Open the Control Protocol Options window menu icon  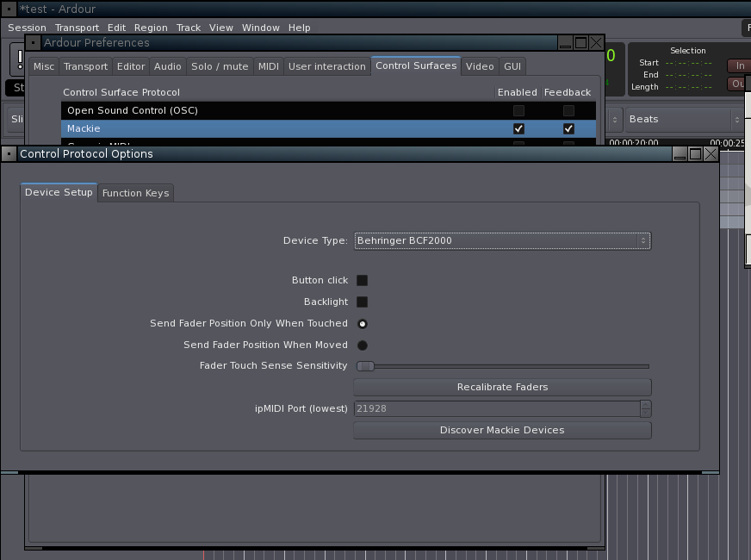(x=9, y=154)
